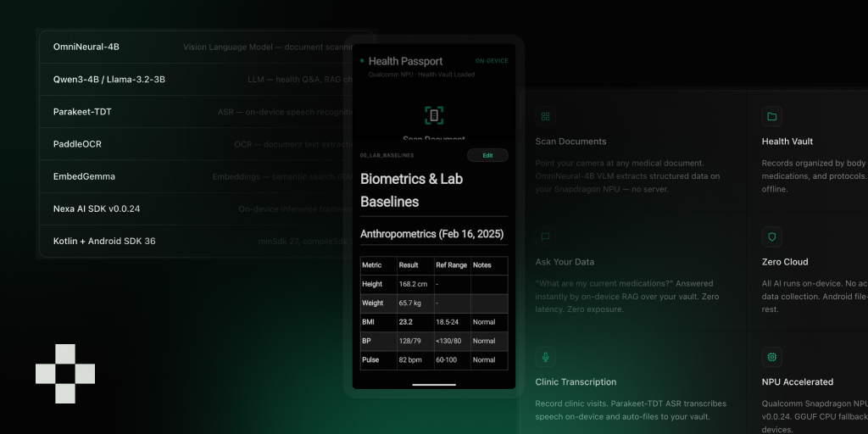This screenshot has width=868, height=434.
Task: Tap the Height row label
Action: tap(372, 284)
